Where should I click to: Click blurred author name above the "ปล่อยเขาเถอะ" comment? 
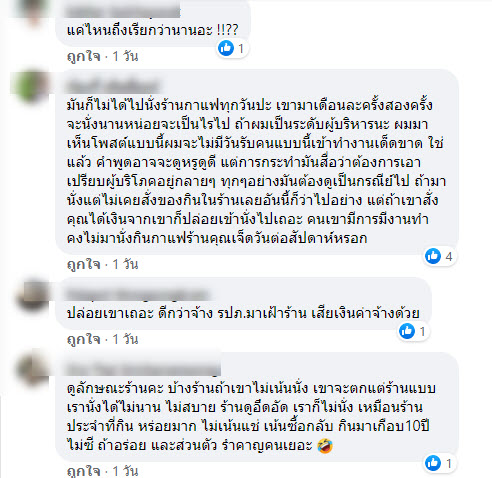click(138, 295)
